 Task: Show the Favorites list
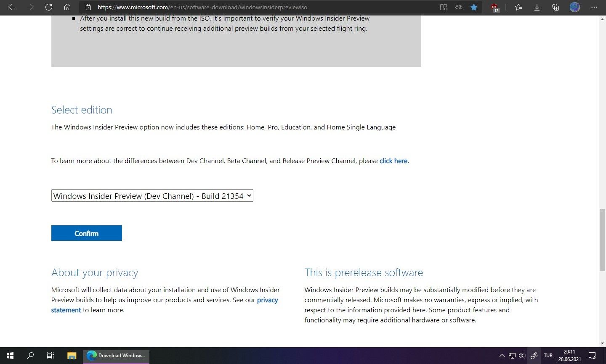(518, 7)
